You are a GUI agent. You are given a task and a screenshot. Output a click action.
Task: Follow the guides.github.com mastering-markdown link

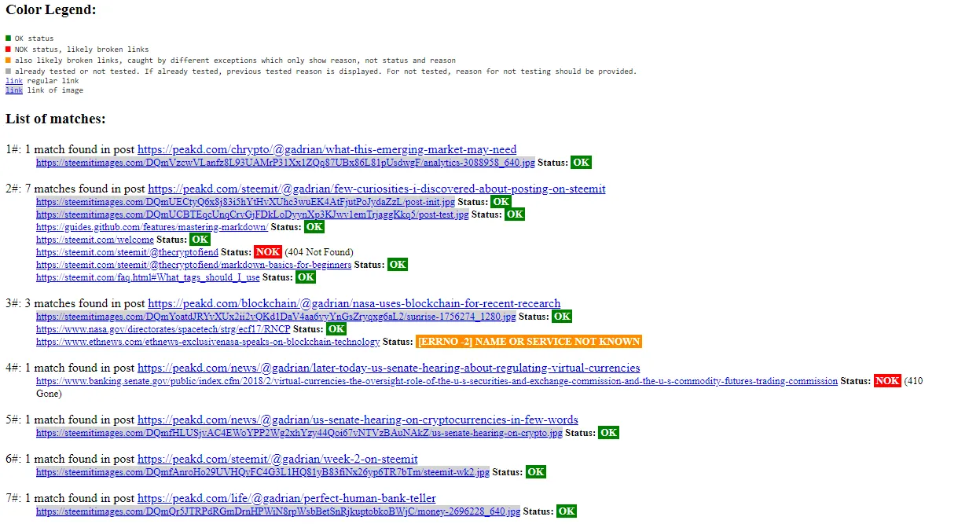[x=152, y=227]
